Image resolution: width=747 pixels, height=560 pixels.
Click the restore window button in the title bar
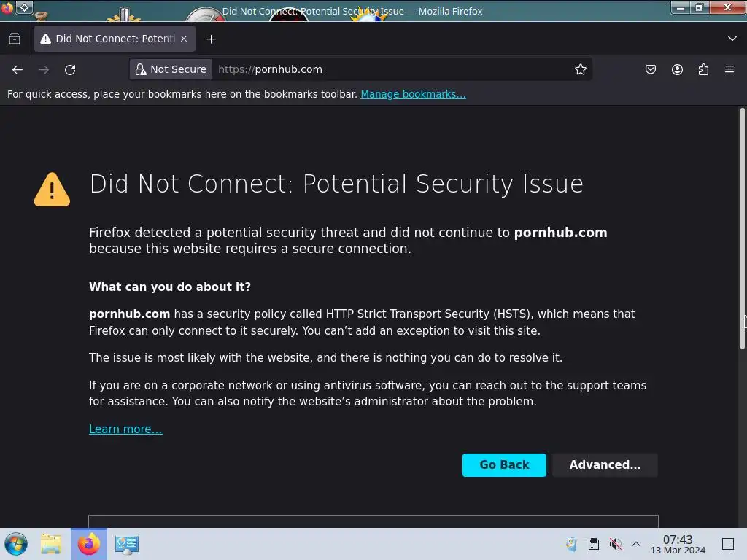[x=700, y=7]
